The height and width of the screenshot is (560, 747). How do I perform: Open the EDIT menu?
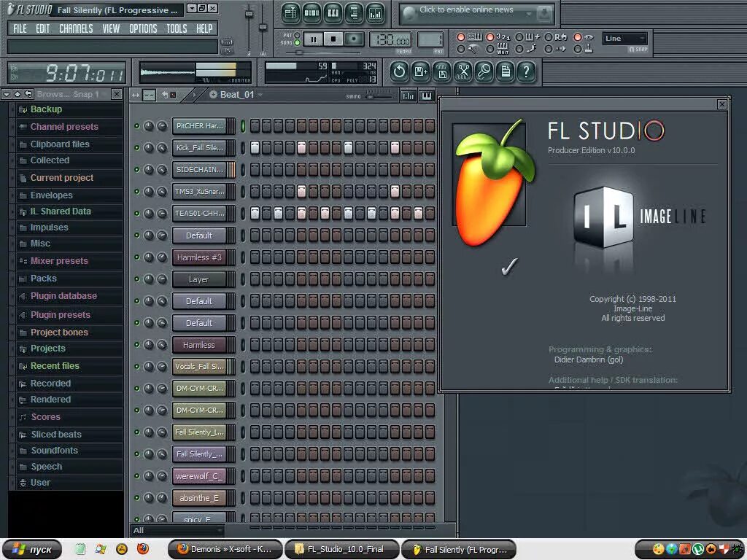(43, 28)
